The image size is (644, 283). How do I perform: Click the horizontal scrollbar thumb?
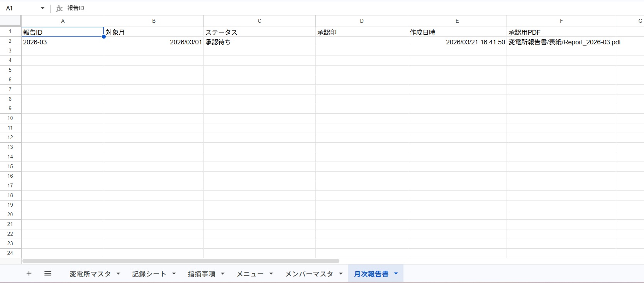(x=181, y=261)
